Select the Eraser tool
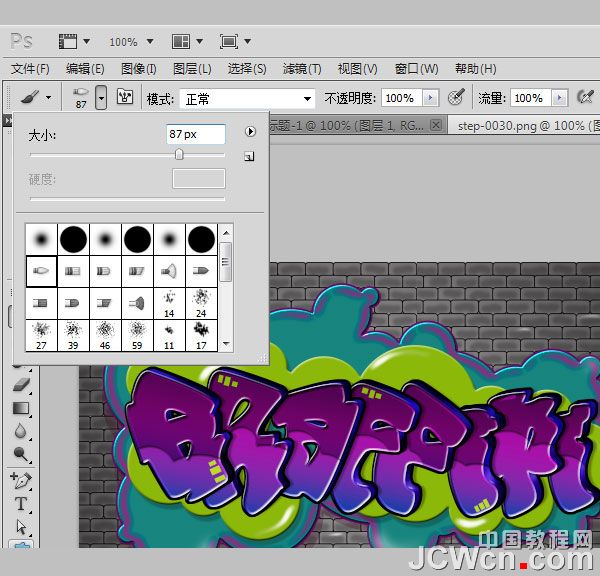 pyautogui.click(x=22, y=385)
